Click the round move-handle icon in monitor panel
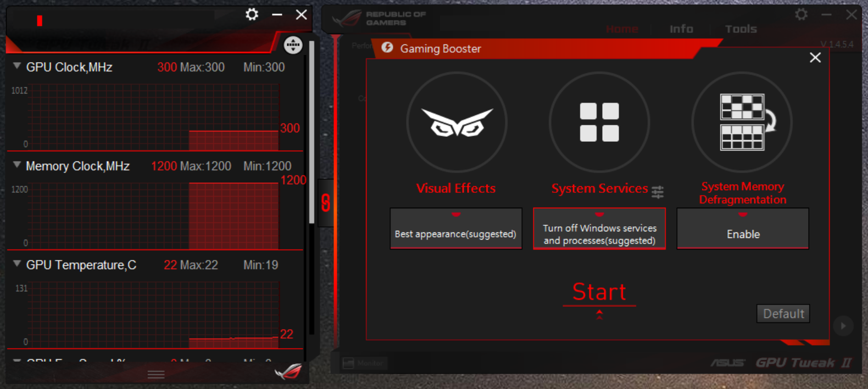868x389 pixels. click(293, 45)
